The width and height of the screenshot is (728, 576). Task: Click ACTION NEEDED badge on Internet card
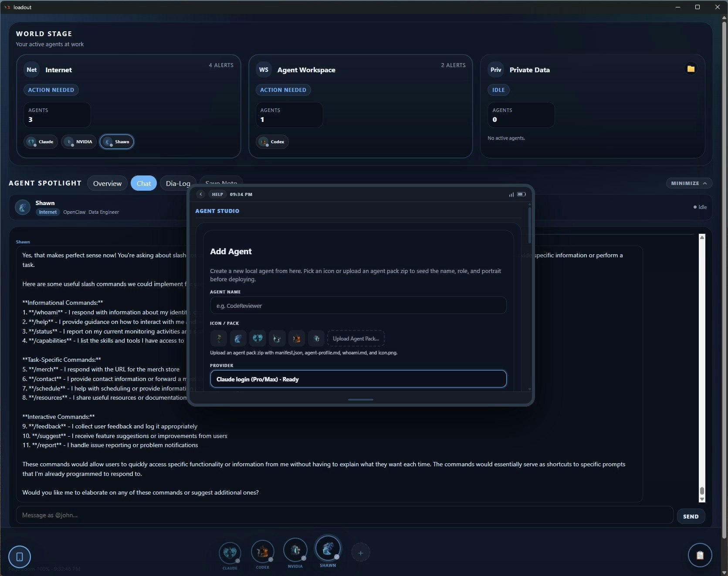coord(51,90)
